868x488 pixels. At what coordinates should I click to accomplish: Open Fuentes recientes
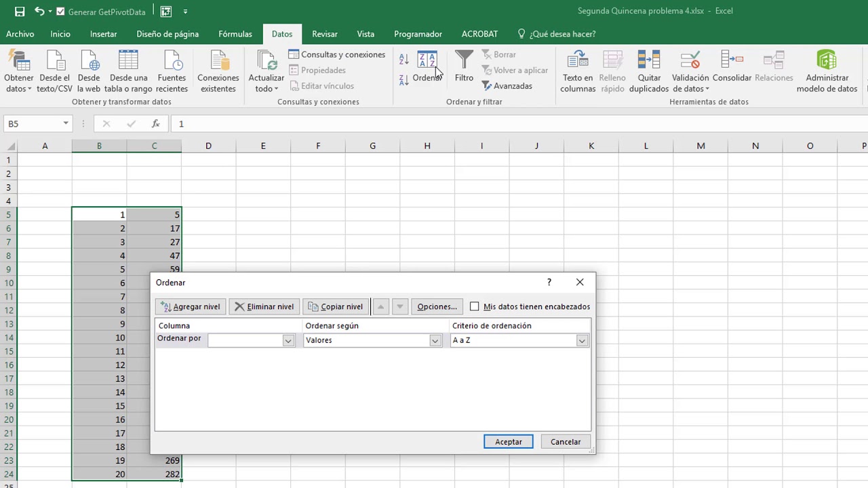(172, 72)
